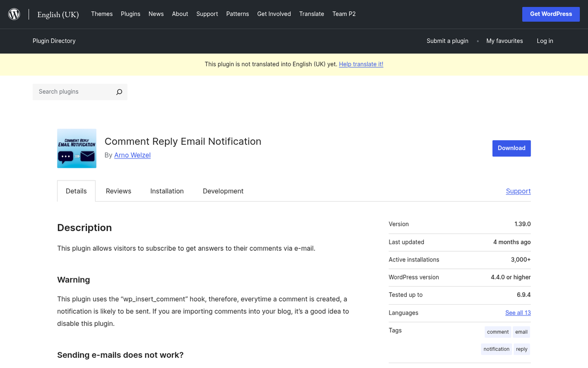Click the Search plugins input field
588x368 pixels.
click(71, 92)
